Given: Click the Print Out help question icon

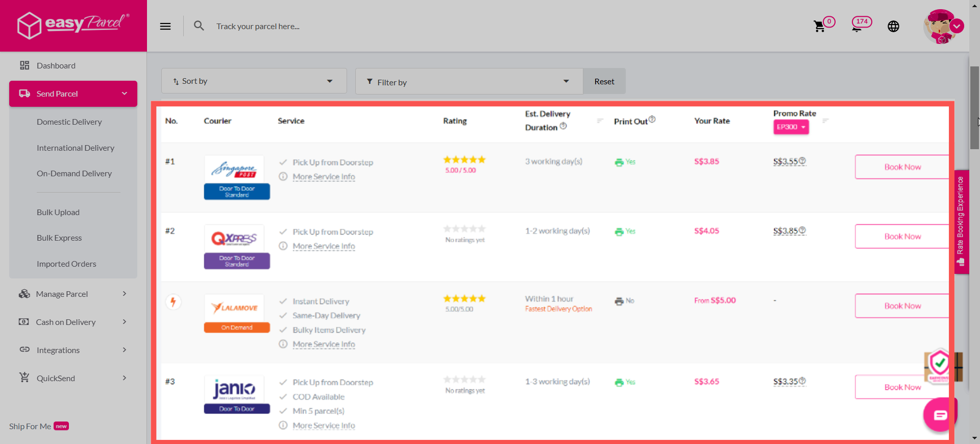Looking at the screenshot, I should point(652,120).
